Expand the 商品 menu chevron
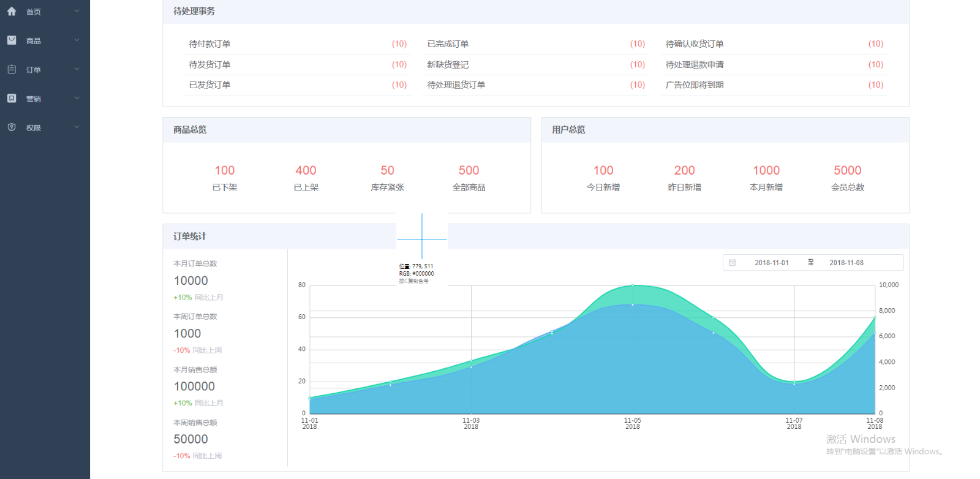980x479 pixels. pos(77,40)
